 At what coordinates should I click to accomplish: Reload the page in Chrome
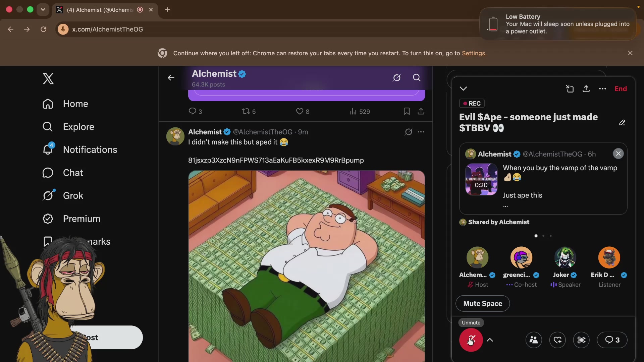coord(43,29)
